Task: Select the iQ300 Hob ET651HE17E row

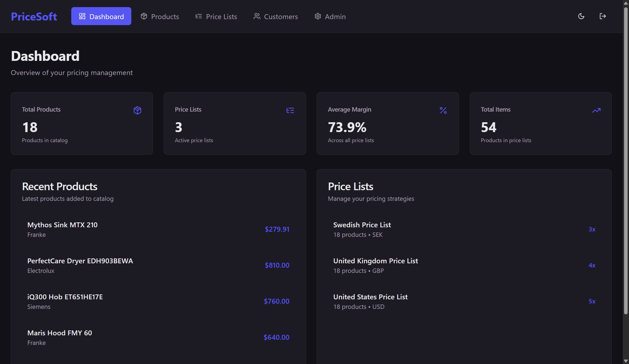Action: click(x=65, y=297)
